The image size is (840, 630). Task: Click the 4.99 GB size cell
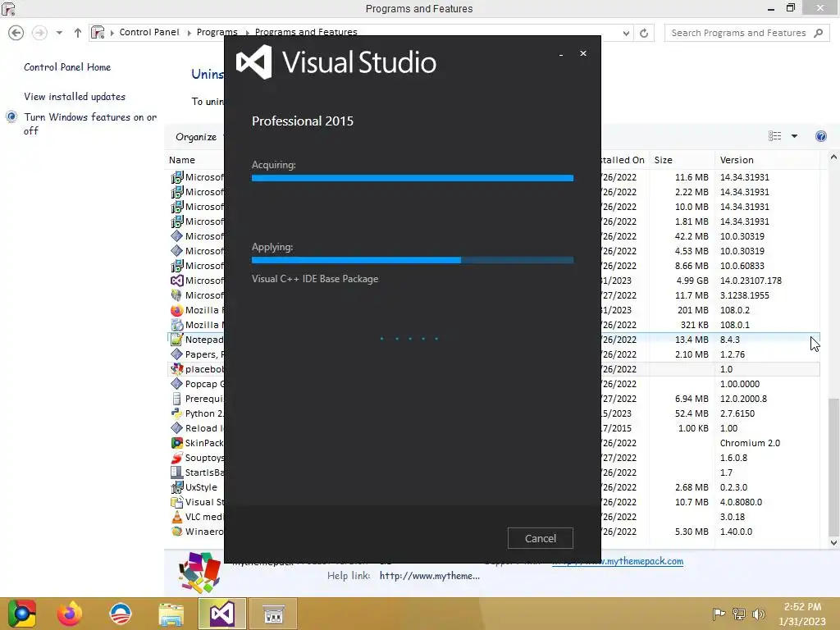pos(692,281)
